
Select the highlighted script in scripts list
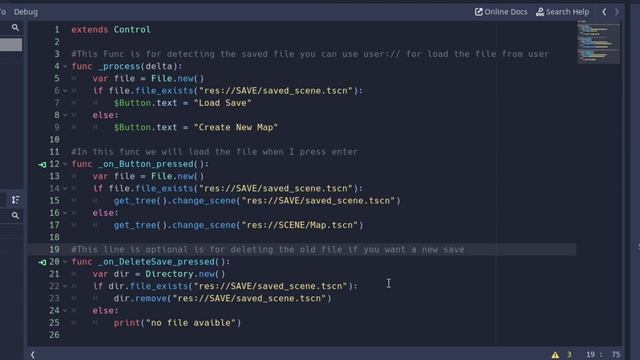[x=11, y=44]
